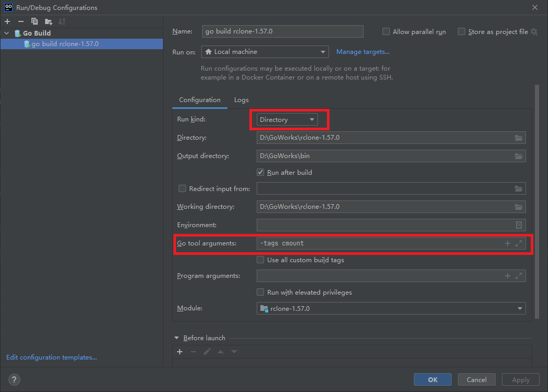Sort configurations alphabetically
The height and width of the screenshot is (392, 548).
(x=62, y=21)
